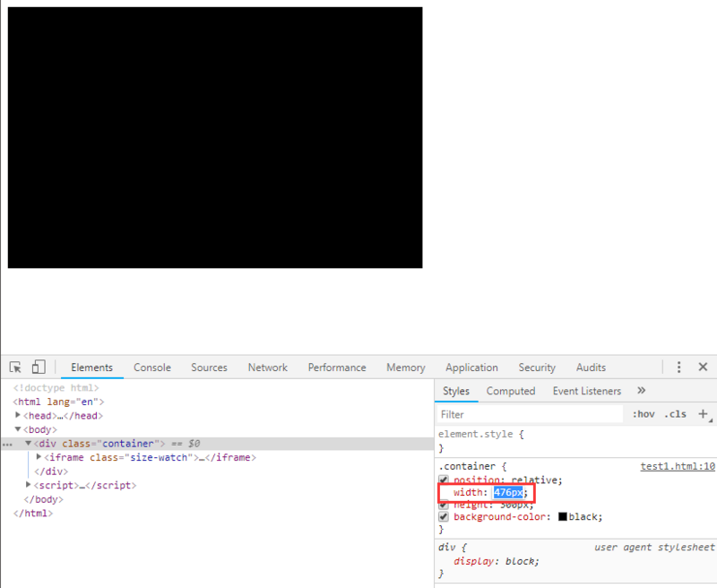Show more Styles pane tabs chevron

pos(641,391)
